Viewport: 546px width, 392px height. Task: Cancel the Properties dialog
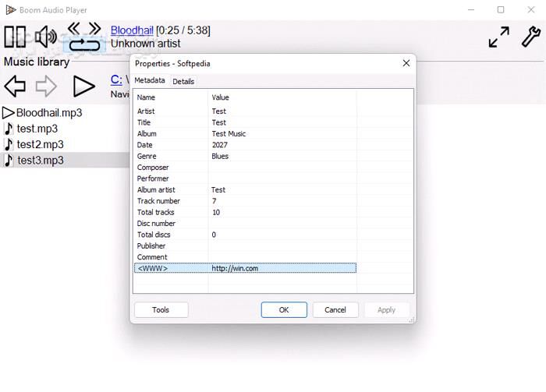[335, 309]
